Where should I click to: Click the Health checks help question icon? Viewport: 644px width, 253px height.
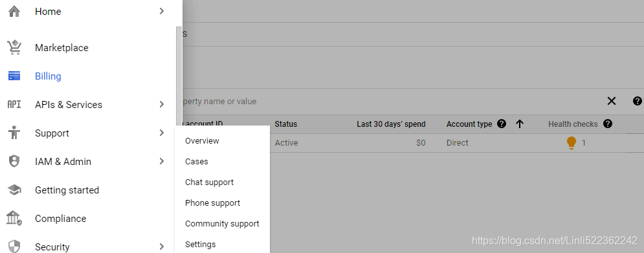pyautogui.click(x=608, y=124)
